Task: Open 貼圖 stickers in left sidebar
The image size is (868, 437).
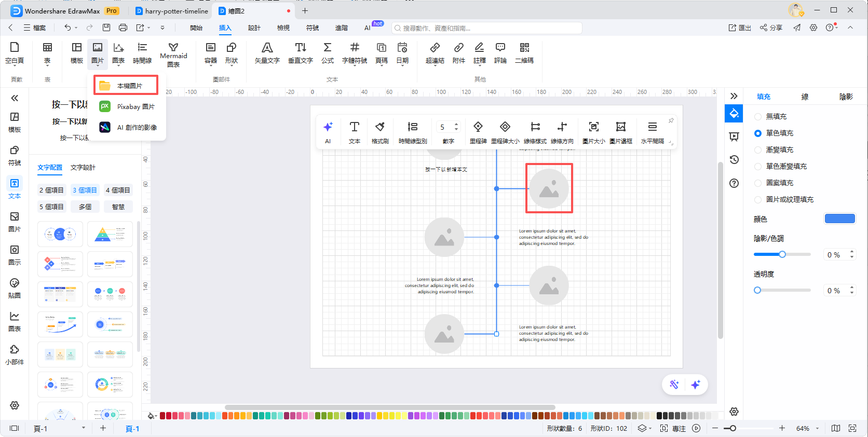Action: [x=15, y=289]
